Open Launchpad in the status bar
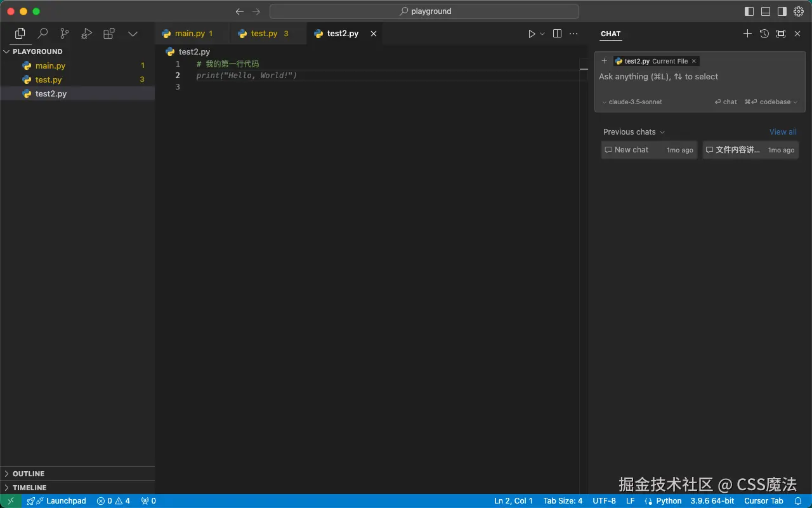This screenshot has width=812, height=508. tap(56, 501)
